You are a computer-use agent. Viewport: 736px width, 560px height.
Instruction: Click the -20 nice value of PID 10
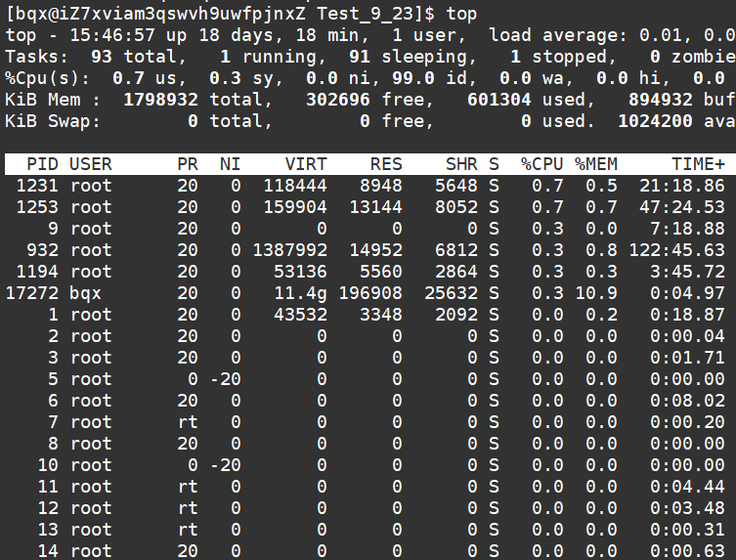[226, 465]
